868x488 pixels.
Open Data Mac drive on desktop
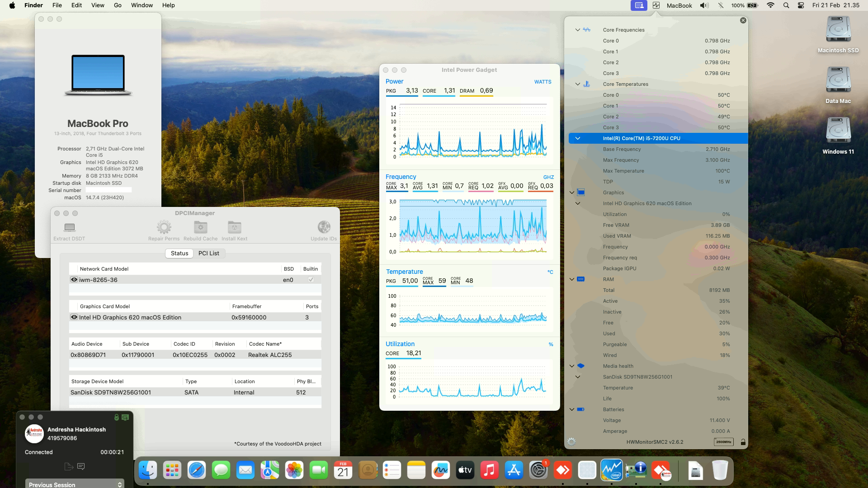tap(838, 81)
